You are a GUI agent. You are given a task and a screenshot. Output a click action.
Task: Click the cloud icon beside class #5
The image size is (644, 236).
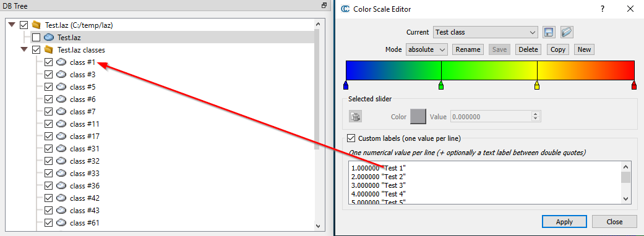point(61,86)
